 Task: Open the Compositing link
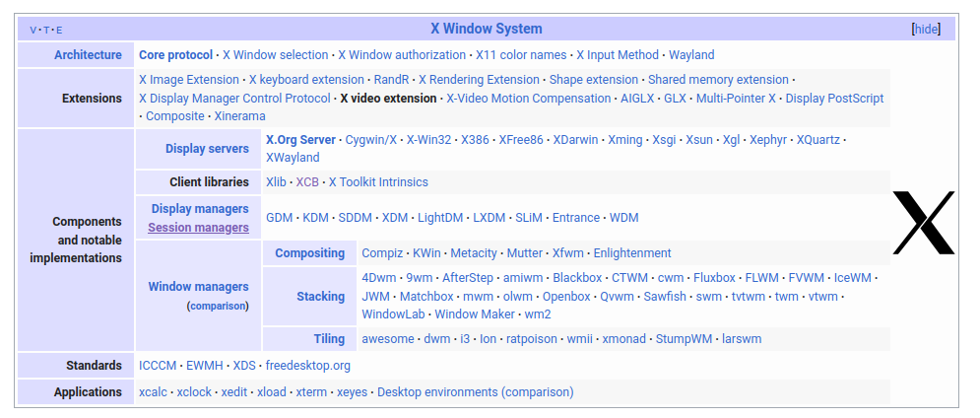[310, 253]
